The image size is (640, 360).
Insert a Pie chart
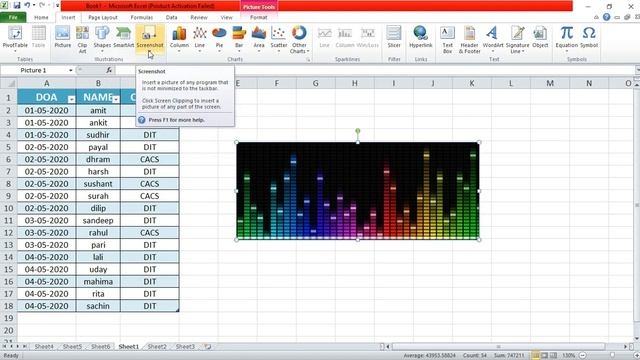tap(219, 38)
